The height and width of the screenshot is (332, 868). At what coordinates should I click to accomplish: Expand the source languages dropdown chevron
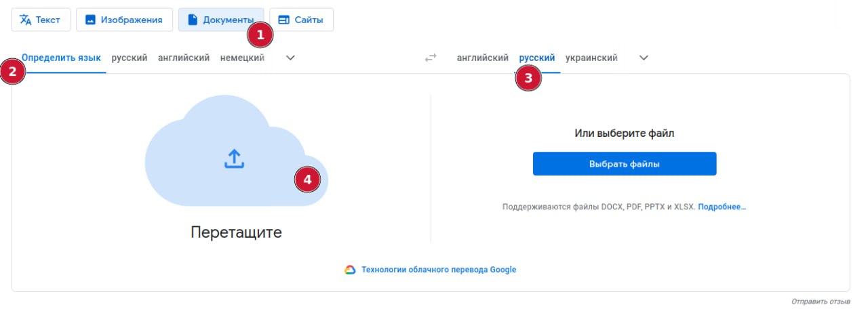pos(290,58)
